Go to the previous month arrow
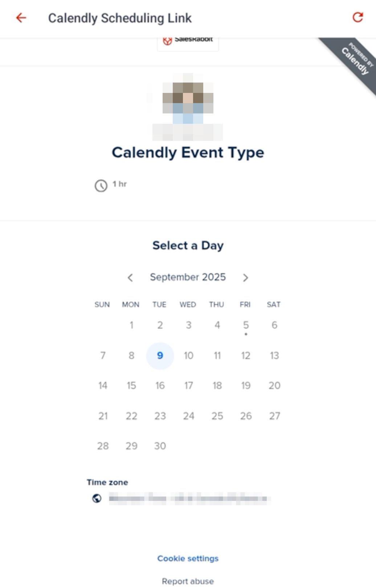 [130, 278]
